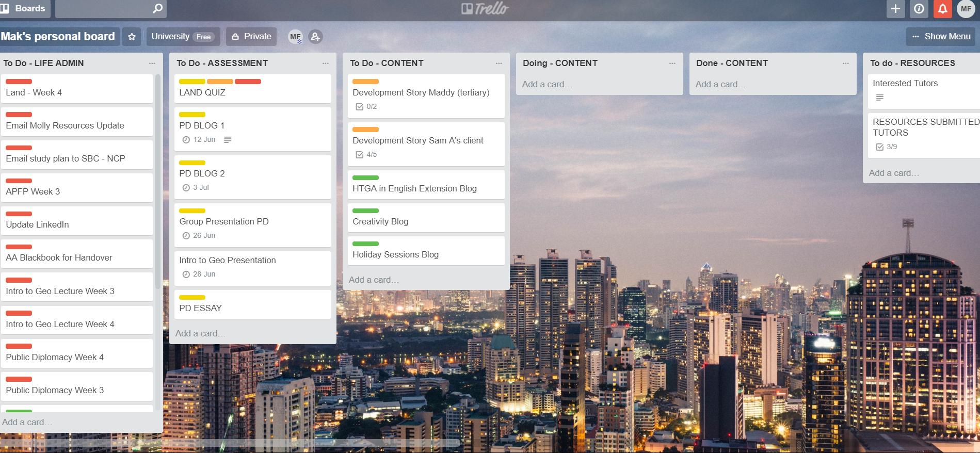Open Intro to Geo Lecture Week 3 card
Viewport: 980px width, 453px height.
coord(77,287)
